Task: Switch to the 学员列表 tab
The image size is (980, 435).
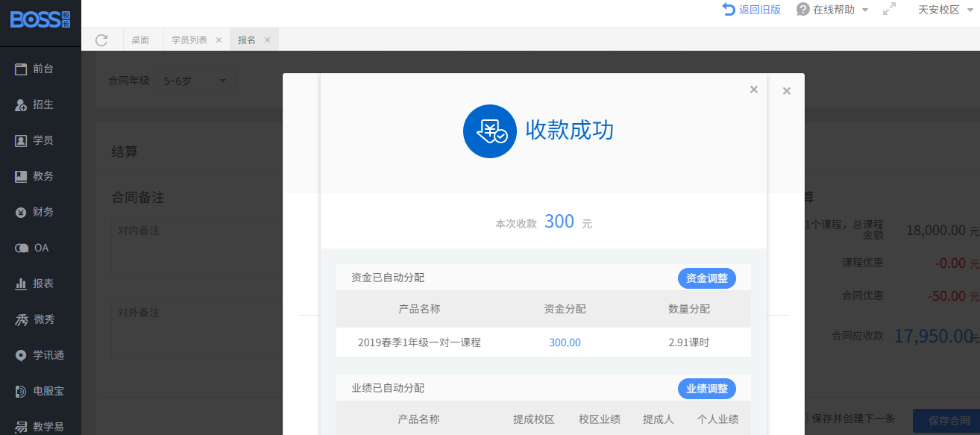Action: [189, 40]
